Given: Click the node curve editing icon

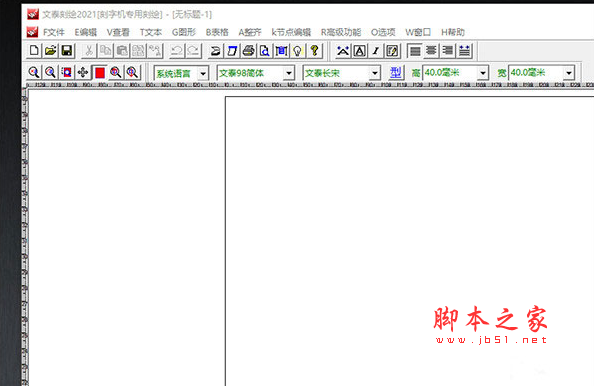Looking at the screenshot, I should pyautogui.click(x=343, y=50).
